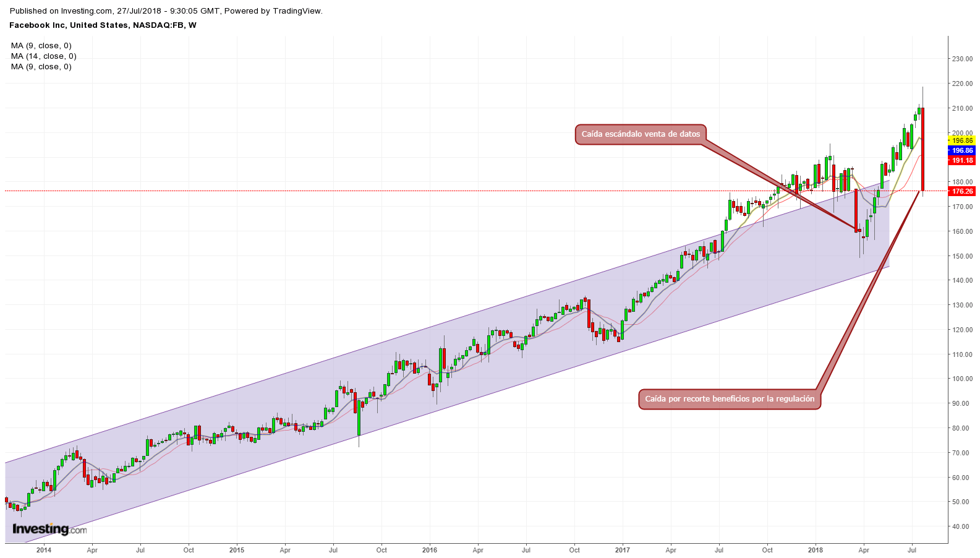Click the red 191.18 price tag
The height and width of the screenshot is (558, 980).
pos(962,161)
